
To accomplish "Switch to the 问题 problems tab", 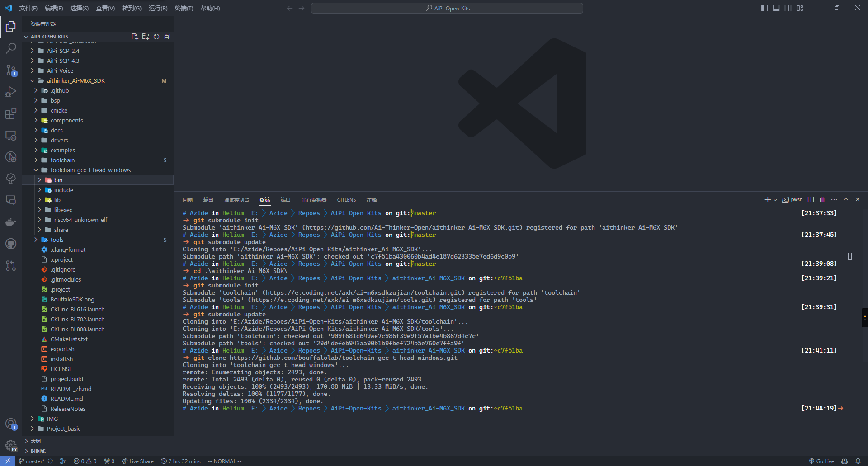I will pos(188,200).
